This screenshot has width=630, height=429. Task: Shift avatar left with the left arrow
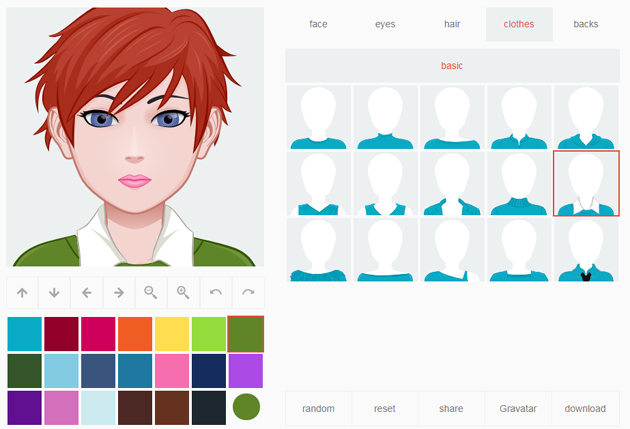point(86,292)
